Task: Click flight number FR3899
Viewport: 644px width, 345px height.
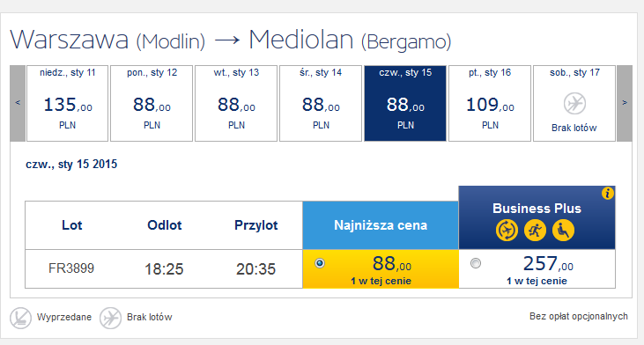Action: (x=71, y=268)
